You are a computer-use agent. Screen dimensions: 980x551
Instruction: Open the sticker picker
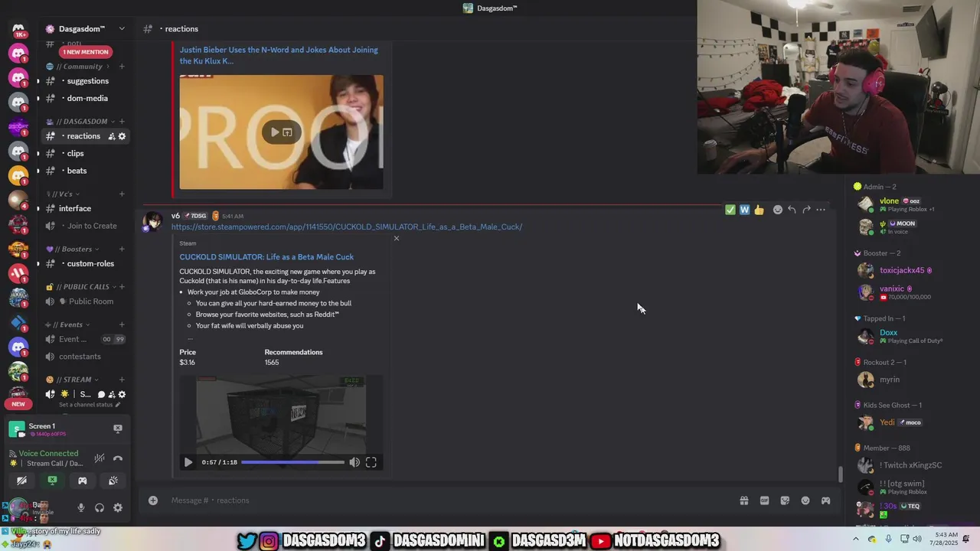785,500
